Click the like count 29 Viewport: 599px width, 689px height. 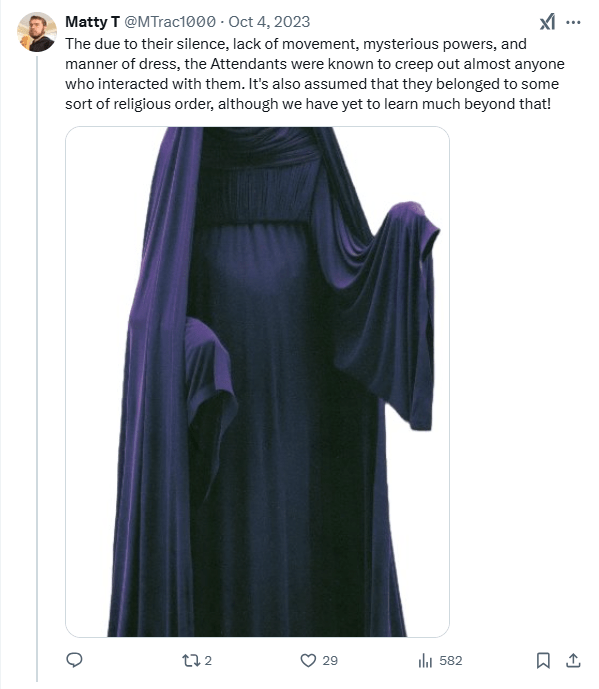pyautogui.click(x=330, y=660)
